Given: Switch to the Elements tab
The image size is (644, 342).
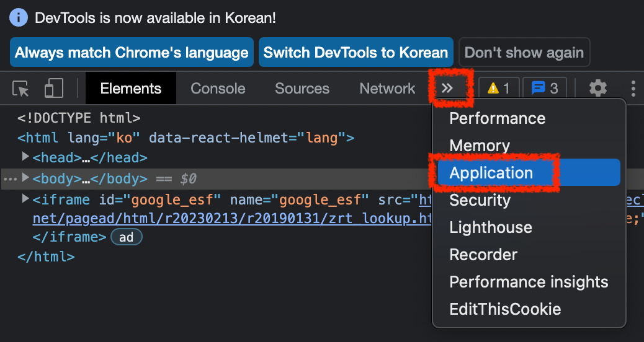Looking at the screenshot, I should 131,88.
